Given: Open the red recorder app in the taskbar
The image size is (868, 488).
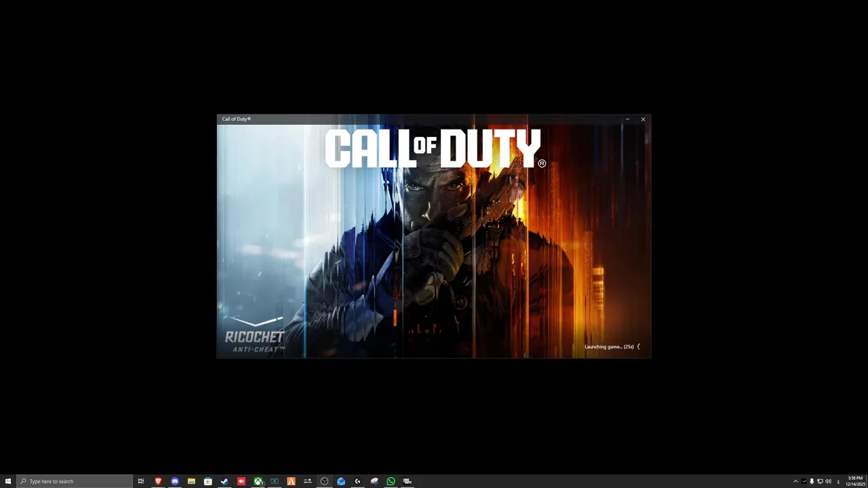Looking at the screenshot, I should pyautogui.click(x=241, y=481).
